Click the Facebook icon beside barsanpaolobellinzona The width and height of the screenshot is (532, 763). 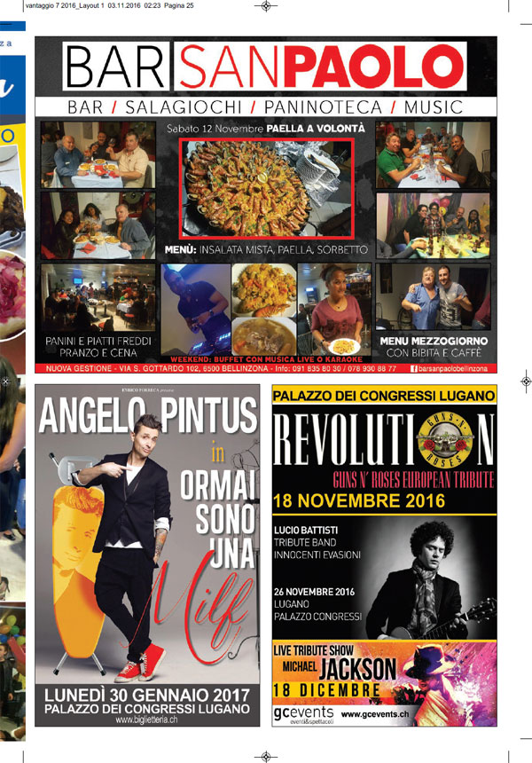coord(414,369)
